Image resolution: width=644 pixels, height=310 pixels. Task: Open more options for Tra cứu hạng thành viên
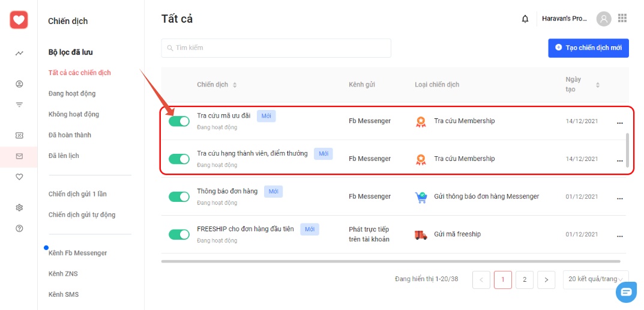[620, 161]
